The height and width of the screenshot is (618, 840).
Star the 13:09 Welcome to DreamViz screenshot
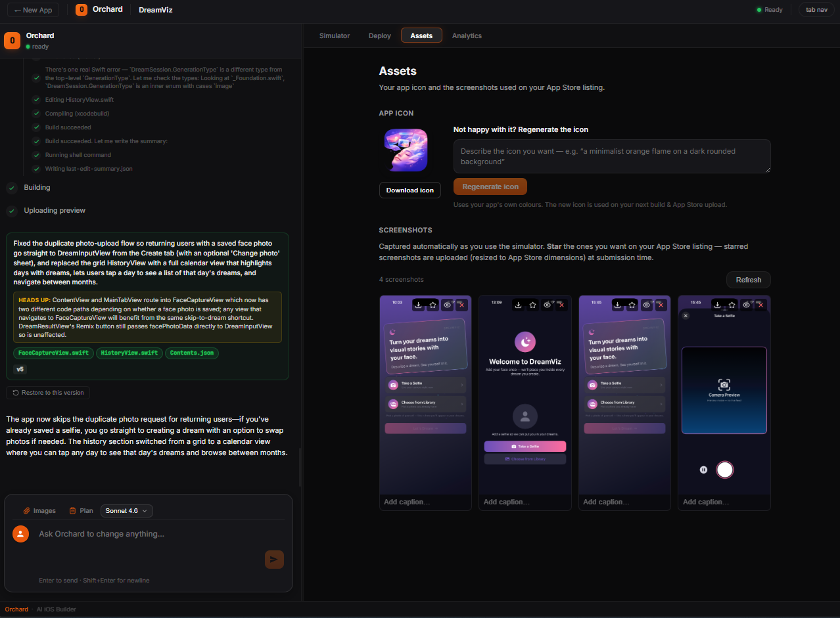532,305
